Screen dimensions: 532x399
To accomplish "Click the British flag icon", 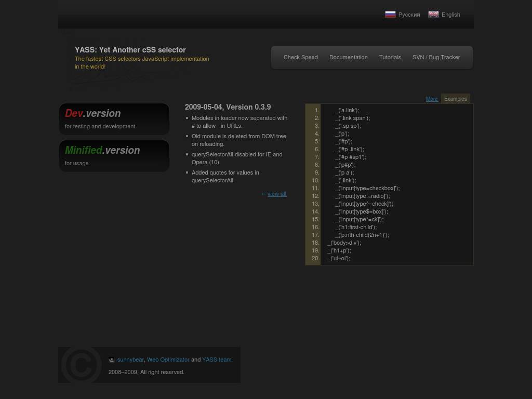I will (x=433, y=15).
